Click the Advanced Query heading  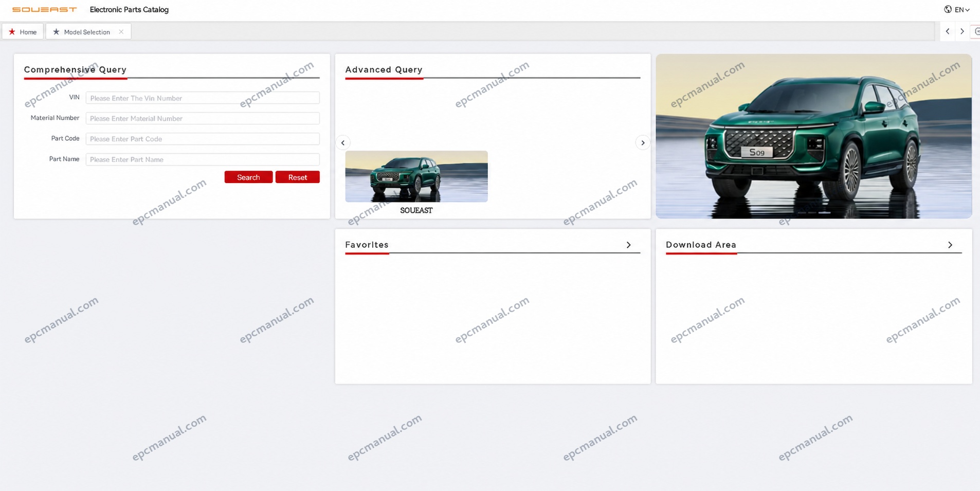384,69
